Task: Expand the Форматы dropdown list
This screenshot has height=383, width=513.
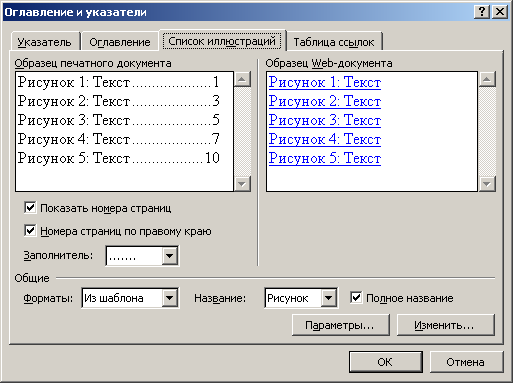Action: point(170,298)
